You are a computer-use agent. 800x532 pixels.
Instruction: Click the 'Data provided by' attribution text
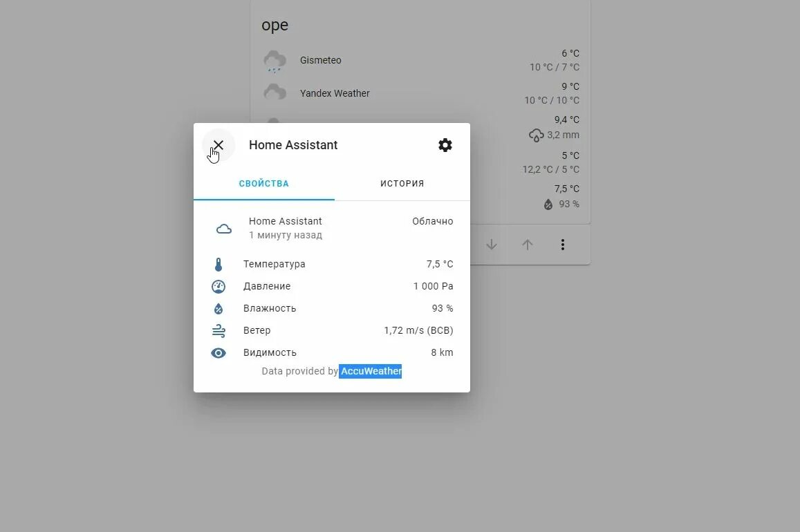[299, 371]
